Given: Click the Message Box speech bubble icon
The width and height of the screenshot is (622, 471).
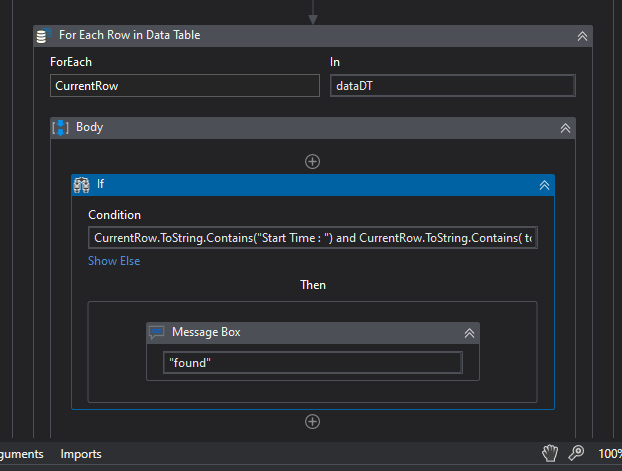Looking at the screenshot, I should (x=157, y=332).
